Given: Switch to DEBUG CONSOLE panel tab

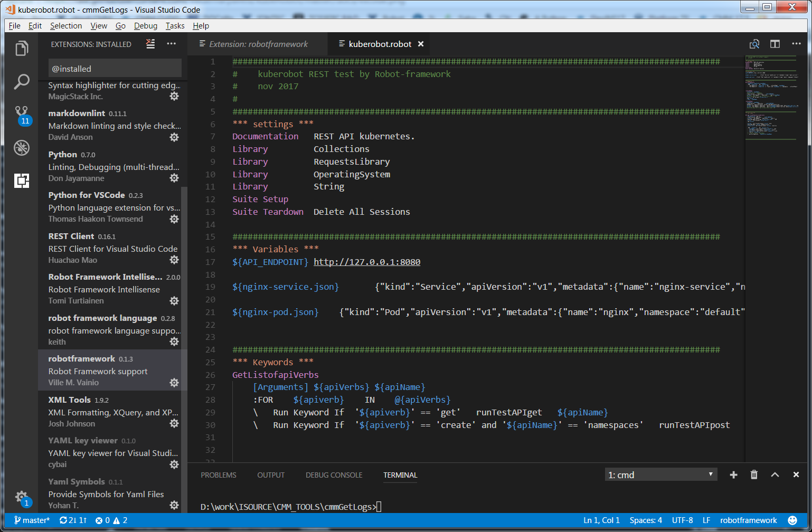Looking at the screenshot, I should (x=334, y=475).
